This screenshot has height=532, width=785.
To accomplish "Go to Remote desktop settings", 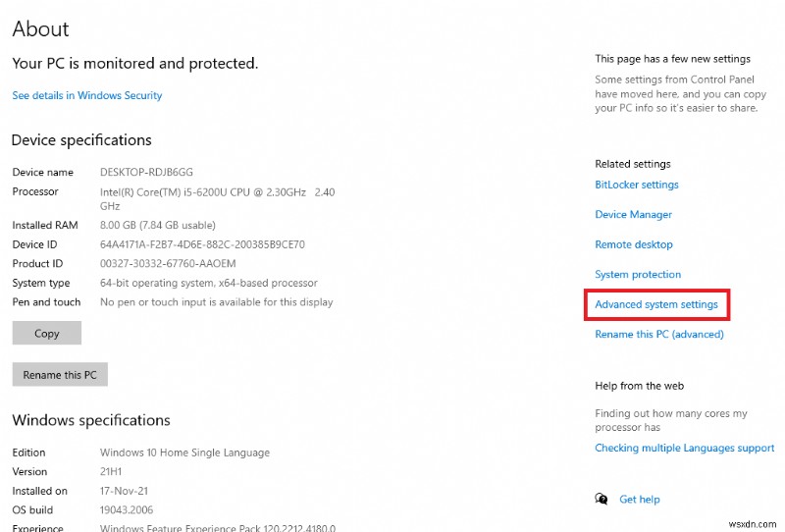I will click(634, 244).
